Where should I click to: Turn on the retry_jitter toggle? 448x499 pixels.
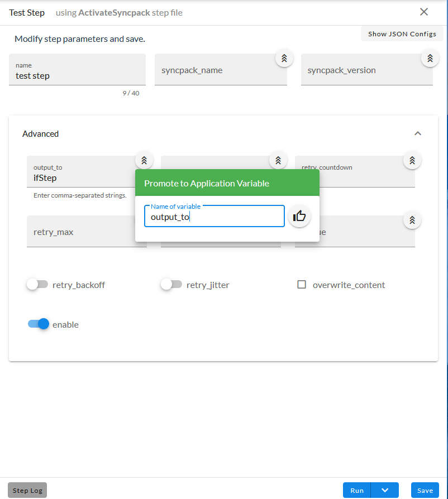171,285
